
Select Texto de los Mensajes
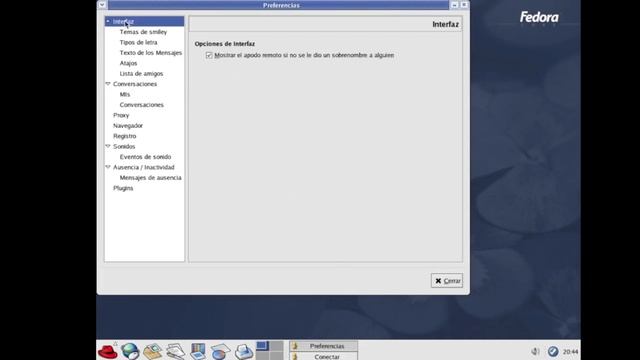pyautogui.click(x=151, y=53)
